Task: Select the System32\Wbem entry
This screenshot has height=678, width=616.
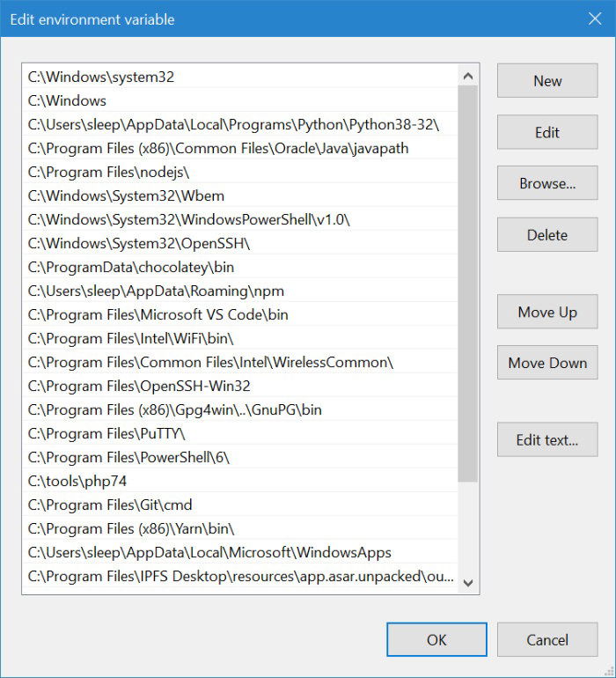Action: coord(240,195)
